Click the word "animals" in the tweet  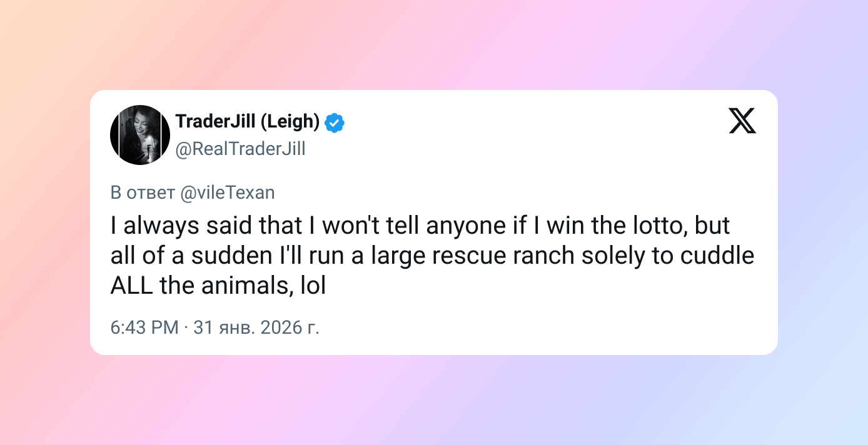point(245,286)
